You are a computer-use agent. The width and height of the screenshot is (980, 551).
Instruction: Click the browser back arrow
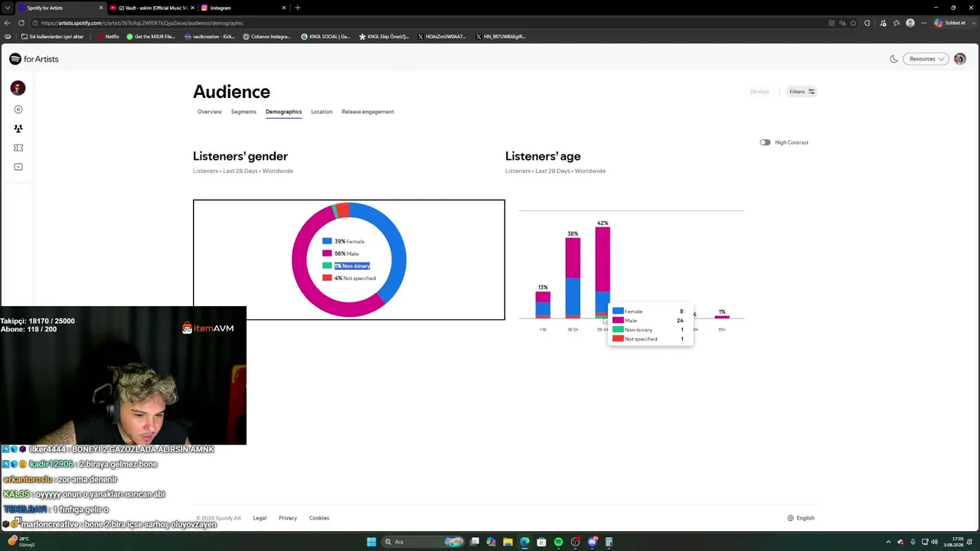coord(8,23)
